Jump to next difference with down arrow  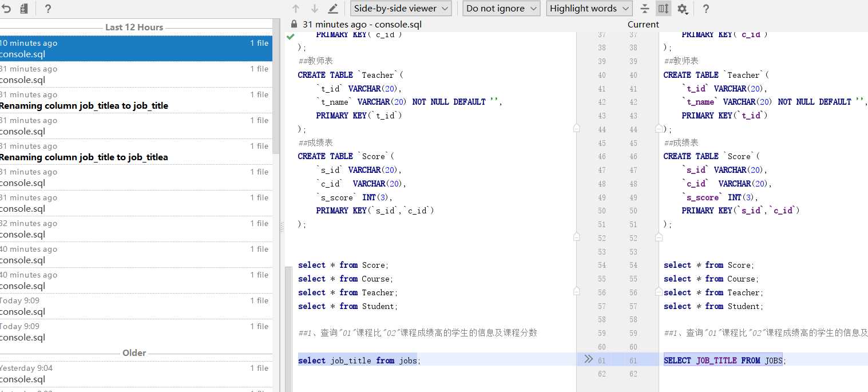[x=315, y=9]
